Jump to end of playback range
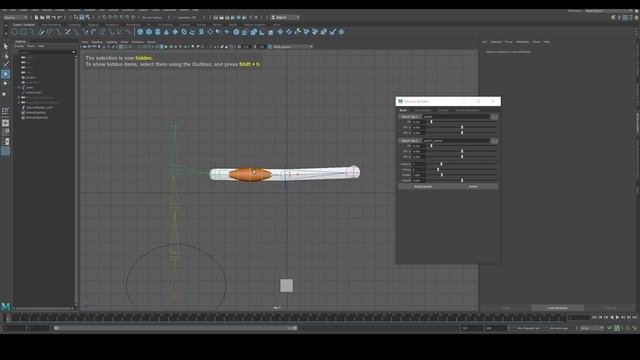The width and height of the screenshot is (640, 360). click(634, 317)
